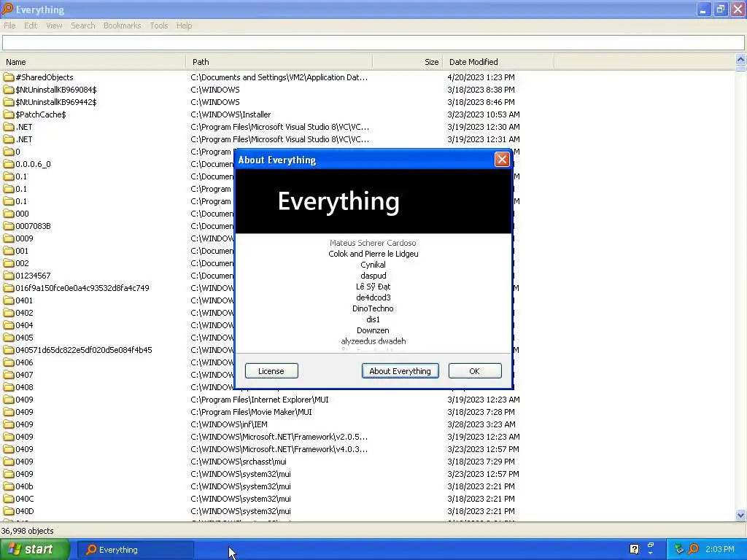
Task: Open the Search menu
Action: [x=83, y=26]
